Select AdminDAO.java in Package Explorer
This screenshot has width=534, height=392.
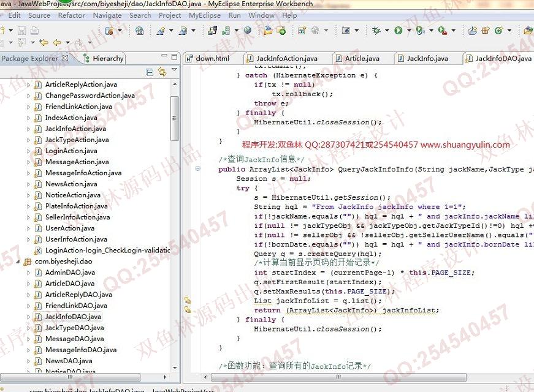[70, 273]
